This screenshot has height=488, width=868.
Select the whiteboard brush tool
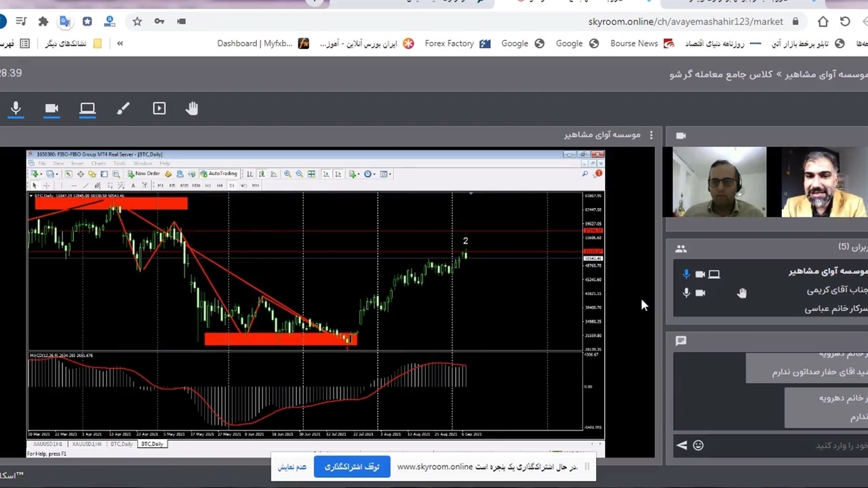tap(123, 108)
